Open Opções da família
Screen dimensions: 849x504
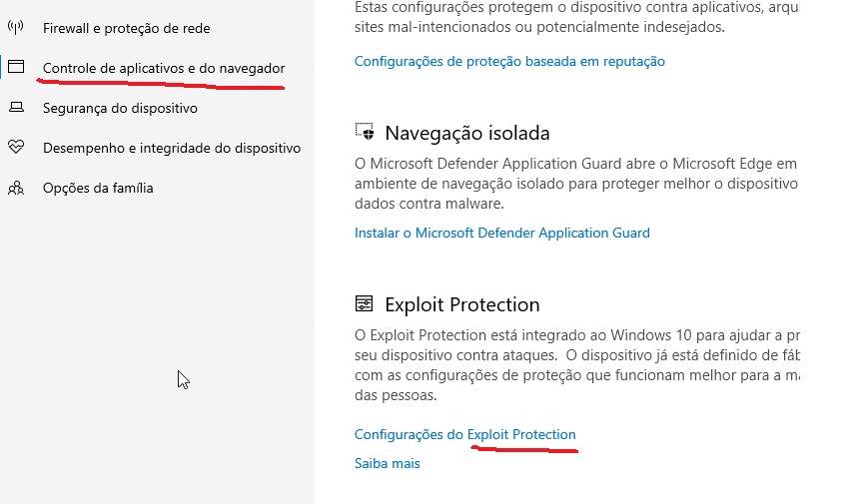tap(98, 188)
